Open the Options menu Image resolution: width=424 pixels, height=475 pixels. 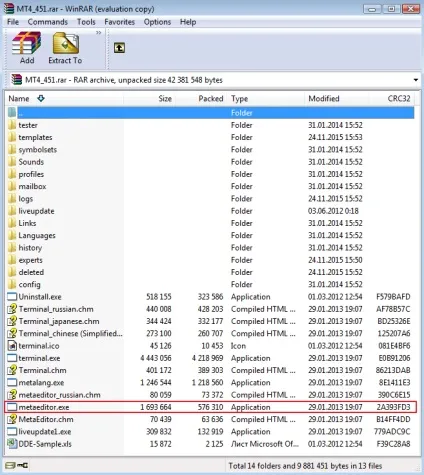click(157, 22)
